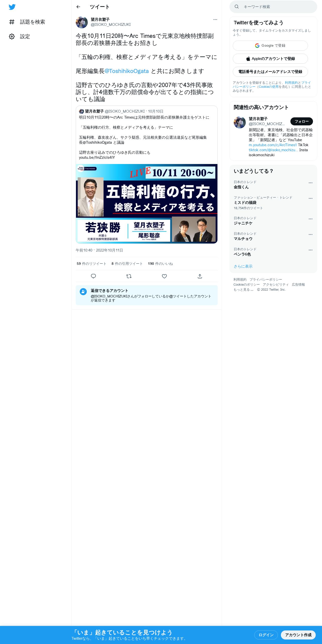The width and height of the screenshot is (322, 644).
Task: Open footer アクセシビリティ link
Action: pos(276,285)
